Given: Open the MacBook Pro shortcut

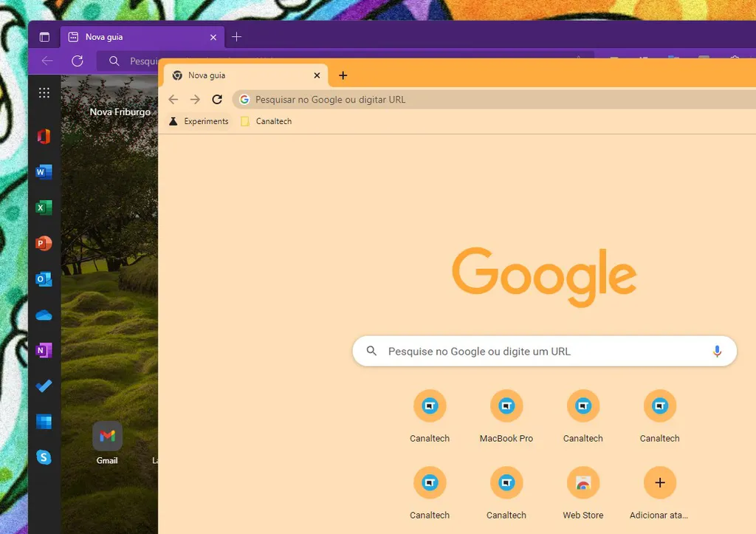Looking at the screenshot, I should [x=506, y=405].
